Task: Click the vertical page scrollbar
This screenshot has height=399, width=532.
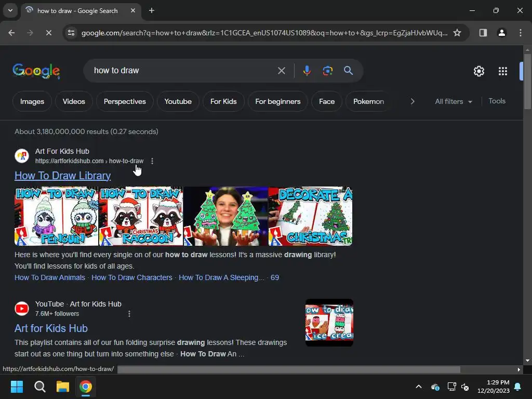Action: (527, 82)
